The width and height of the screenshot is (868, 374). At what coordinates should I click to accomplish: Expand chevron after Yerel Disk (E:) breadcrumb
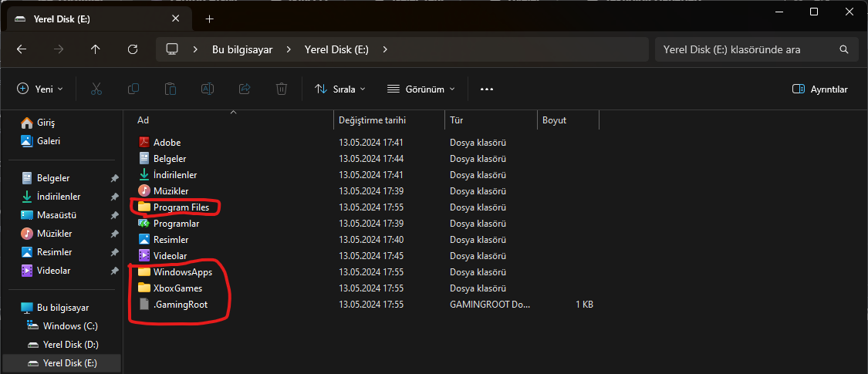click(x=385, y=49)
